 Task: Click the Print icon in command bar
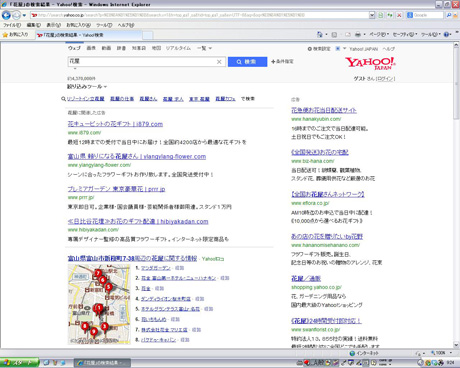358,34
